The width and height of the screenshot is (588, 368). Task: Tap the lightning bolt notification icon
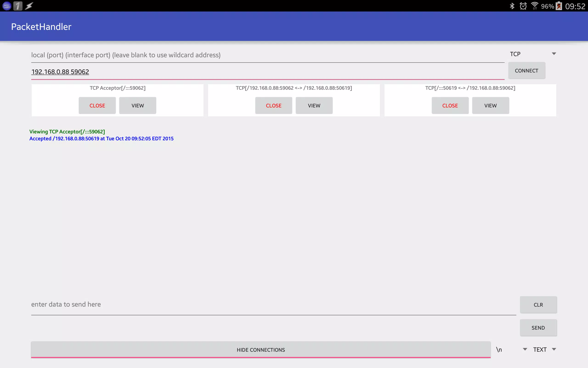click(29, 6)
